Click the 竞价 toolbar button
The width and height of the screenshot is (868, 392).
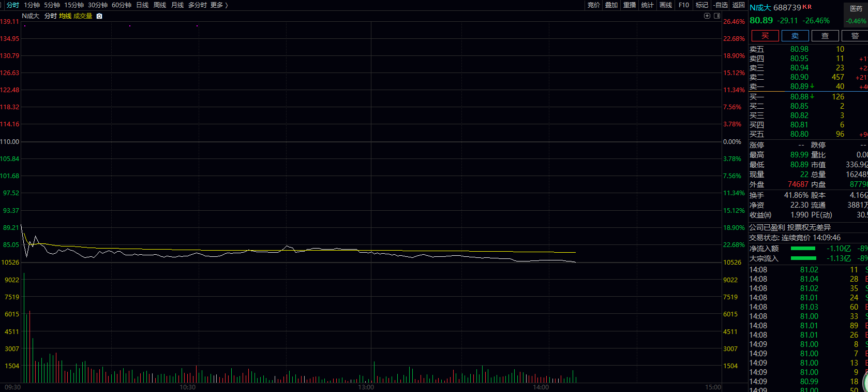(x=593, y=5)
